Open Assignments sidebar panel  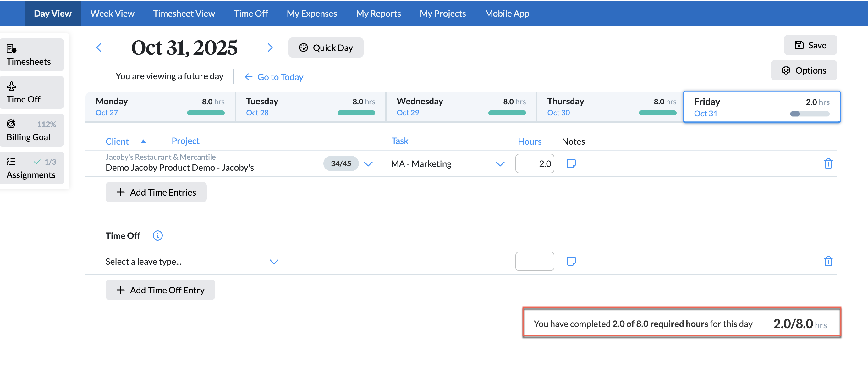tap(32, 168)
